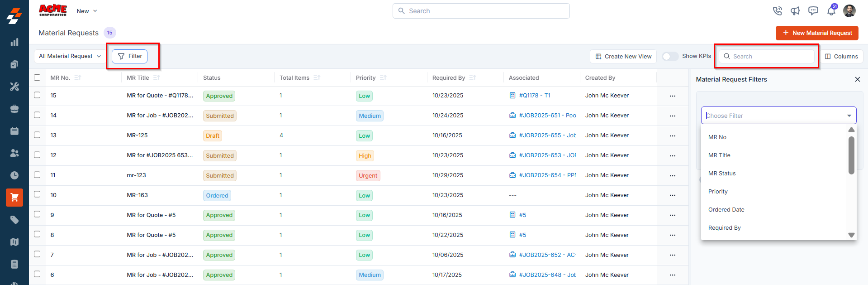Viewport: 868px width, 285px height.
Task: Click the Filter button
Action: pos(130,56)
